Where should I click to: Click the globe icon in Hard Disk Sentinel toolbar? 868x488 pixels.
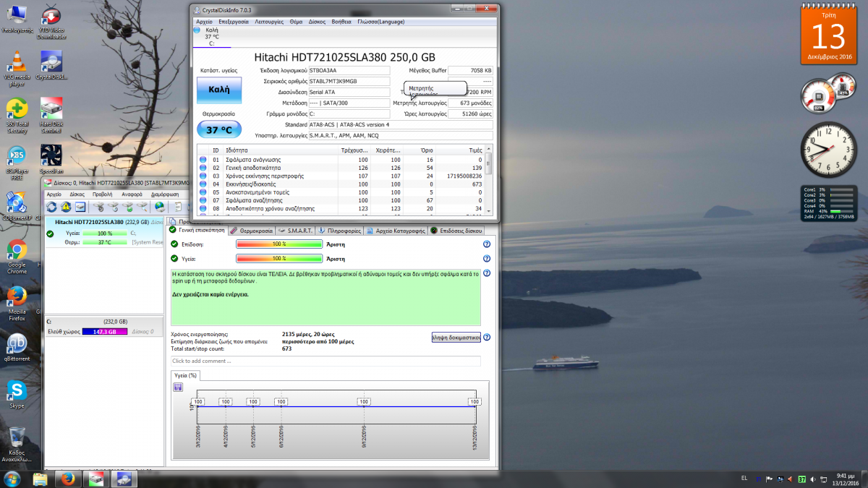tap(160, 207)
